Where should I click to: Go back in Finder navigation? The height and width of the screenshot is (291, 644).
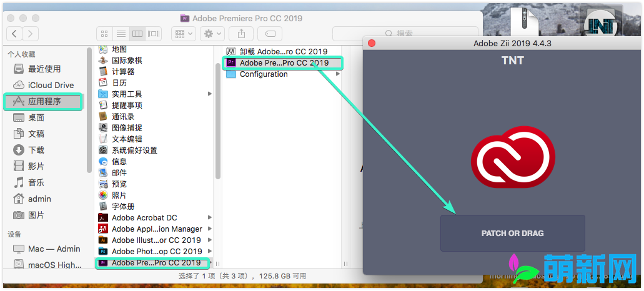click(x=14, y=33)
